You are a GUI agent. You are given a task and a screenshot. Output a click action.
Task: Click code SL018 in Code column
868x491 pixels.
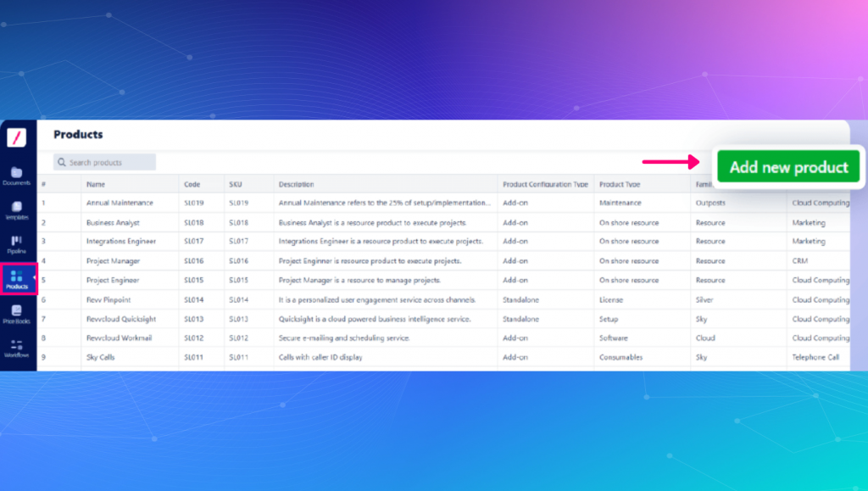point(194,222)
